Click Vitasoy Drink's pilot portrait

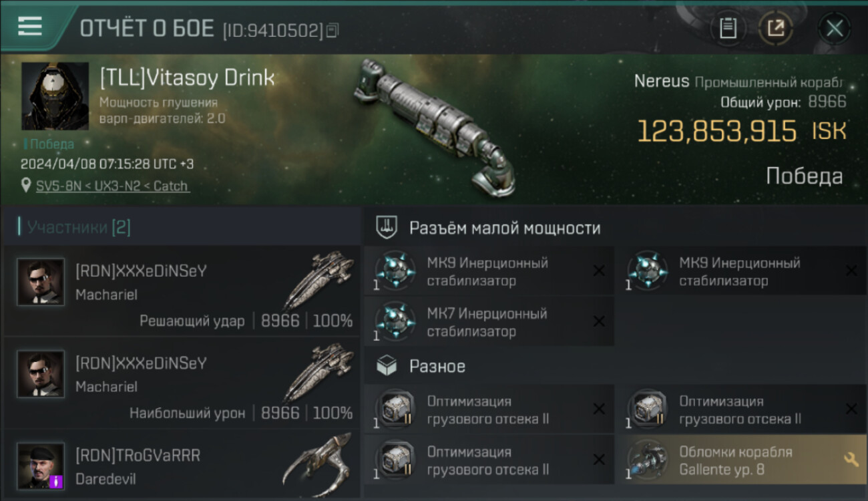(x=55, y=96)
